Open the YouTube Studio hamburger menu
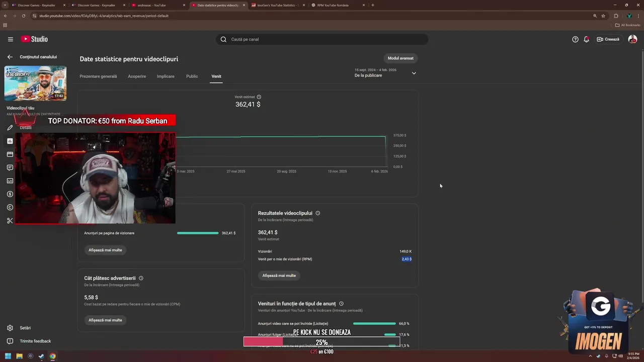This screenshot has width=644, height=362. point(10,39)
